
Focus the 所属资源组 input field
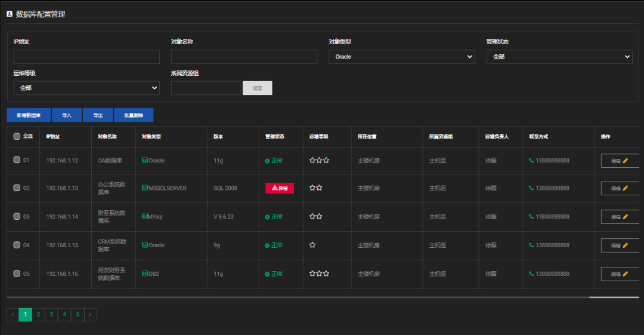tap(206, 88)
